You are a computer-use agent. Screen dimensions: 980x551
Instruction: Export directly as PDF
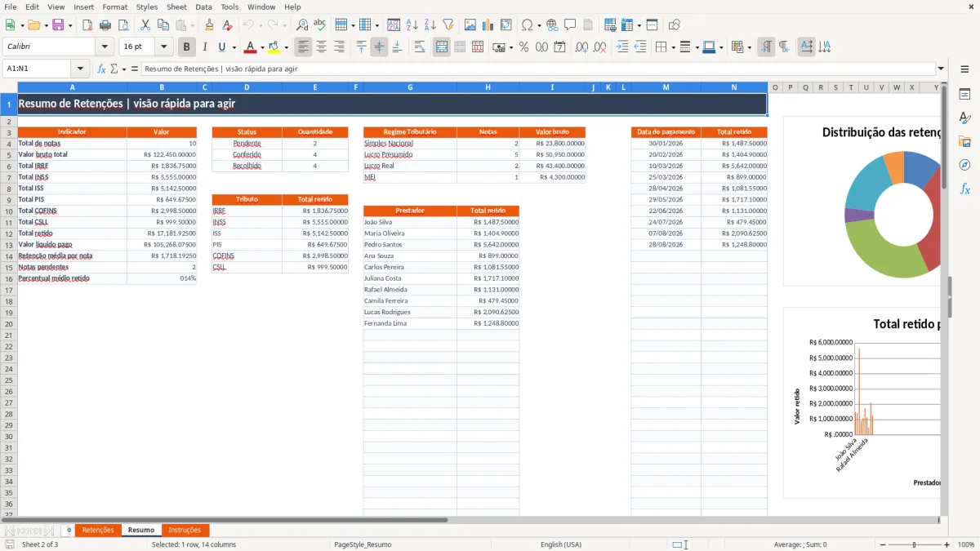(x=87, y=25)
